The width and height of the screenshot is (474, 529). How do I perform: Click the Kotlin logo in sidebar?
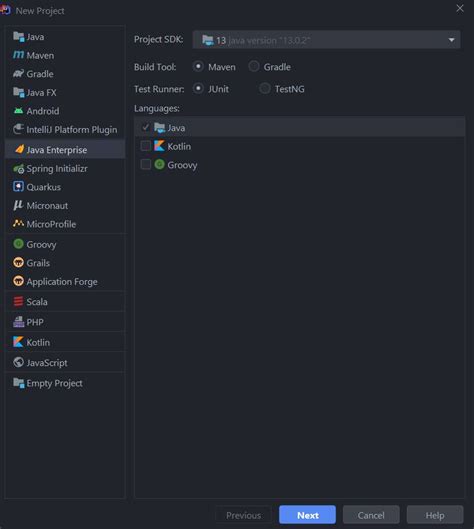click(x=19, y=342)
